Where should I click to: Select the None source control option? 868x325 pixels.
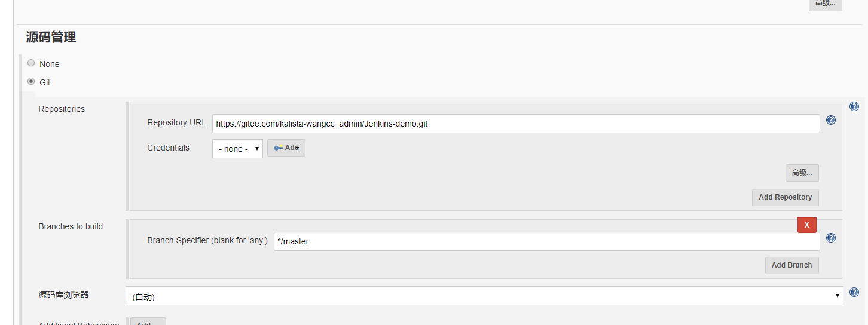click(31, 63)
